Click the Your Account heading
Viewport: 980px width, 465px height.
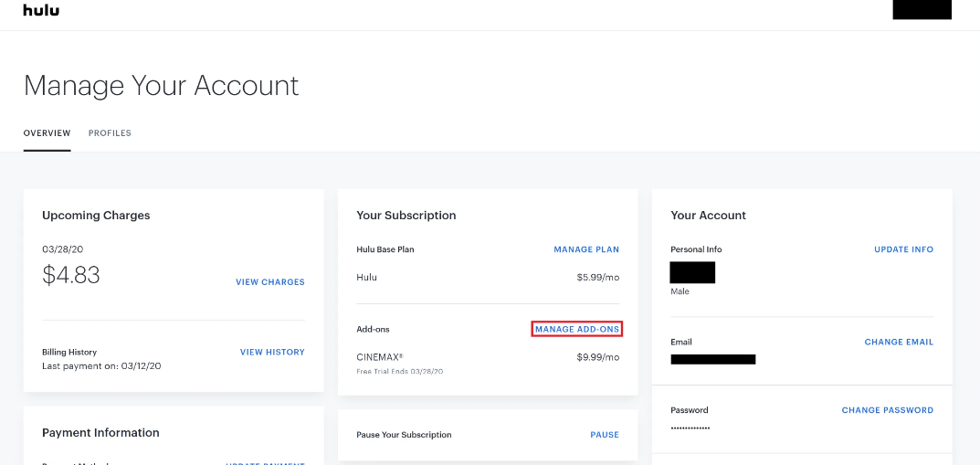(x=708, y=216)
